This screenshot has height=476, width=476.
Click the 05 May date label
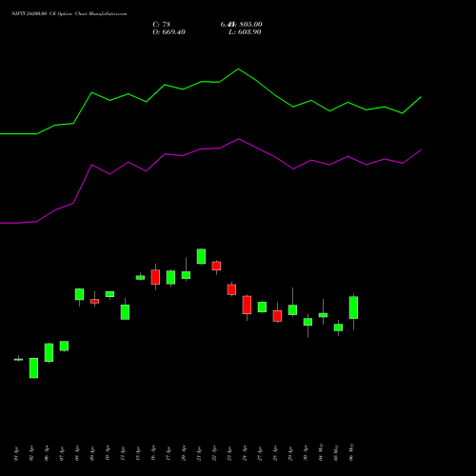336,452
